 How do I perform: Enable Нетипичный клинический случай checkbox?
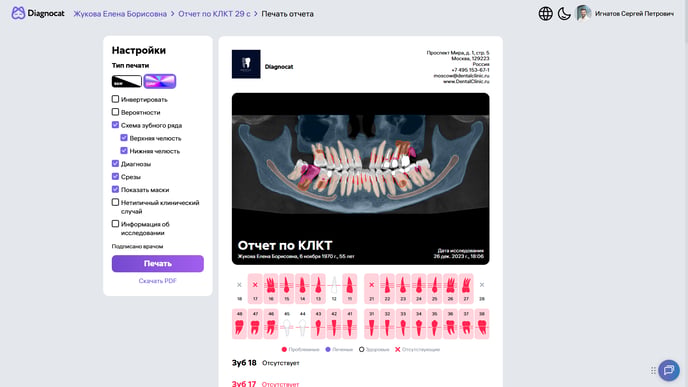pyautogui.click(x=115, y=202)
